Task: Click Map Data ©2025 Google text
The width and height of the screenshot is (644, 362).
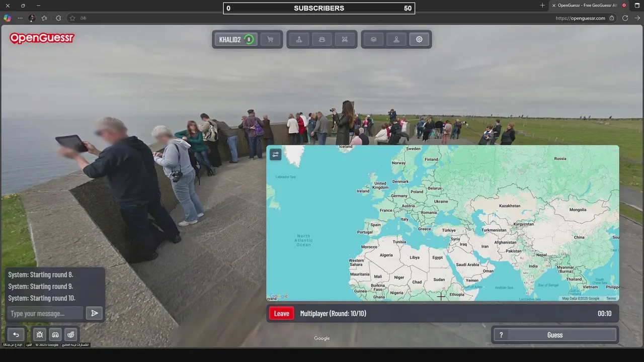Action: pos(581,298)
